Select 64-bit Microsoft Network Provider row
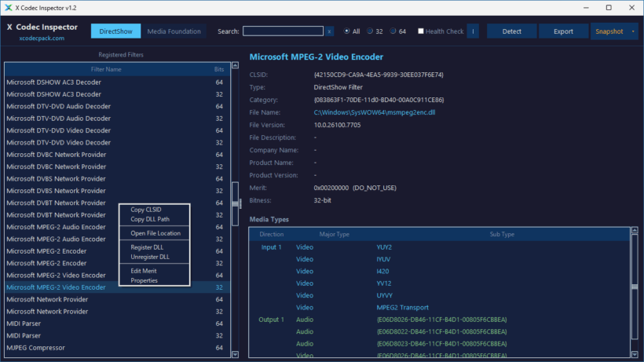The width and height of the screenshot is (644, 362). 117,299
